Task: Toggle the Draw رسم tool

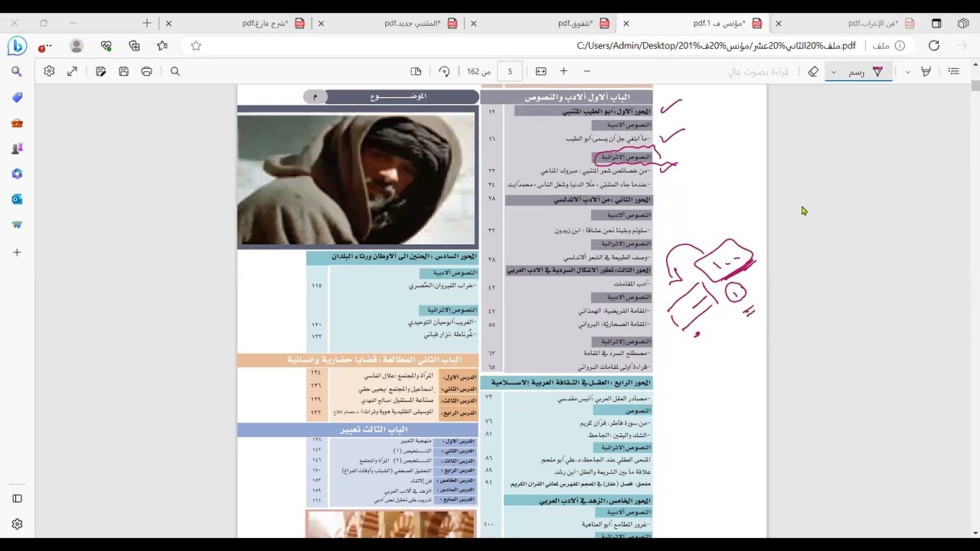Action: [x=866, y=71]
